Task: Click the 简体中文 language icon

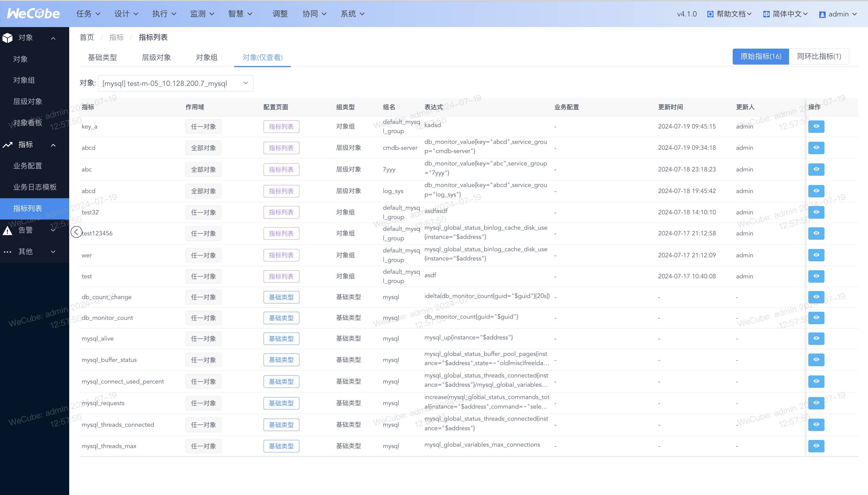Action: click(766, 14)
